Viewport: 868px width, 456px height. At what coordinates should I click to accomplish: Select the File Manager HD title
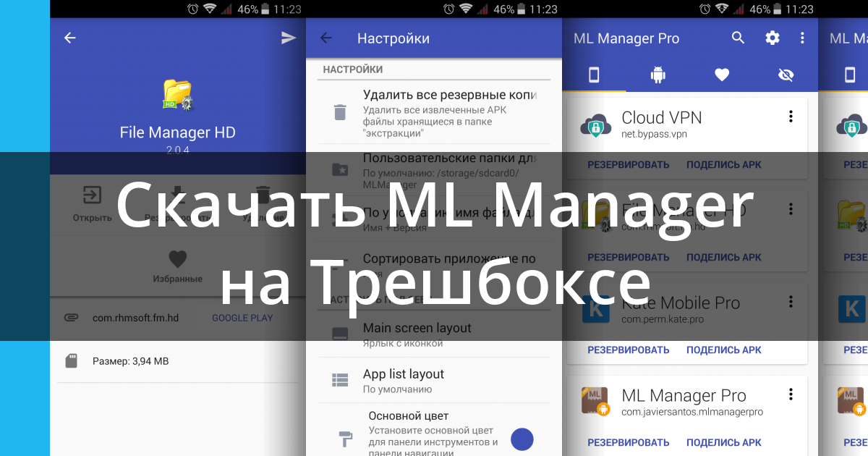click(x=177, y=132)
